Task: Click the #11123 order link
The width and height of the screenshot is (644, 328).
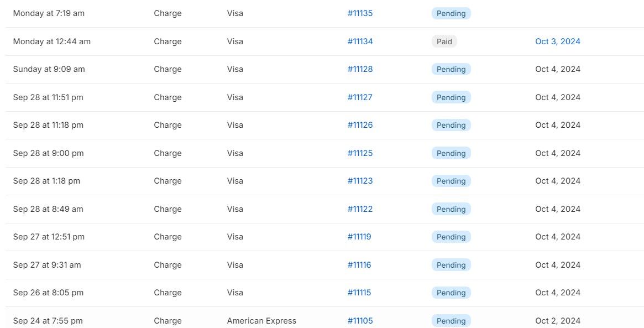Action: [x=360, y=181]
